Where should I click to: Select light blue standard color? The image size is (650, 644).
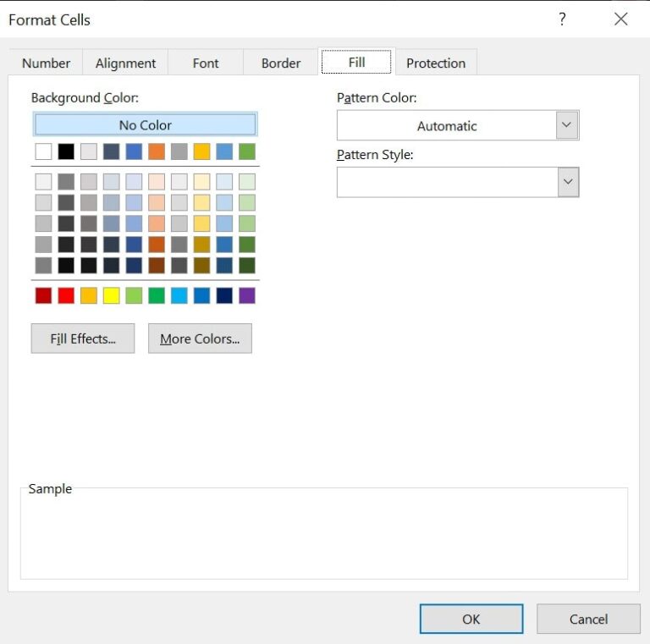coord(179,295)
